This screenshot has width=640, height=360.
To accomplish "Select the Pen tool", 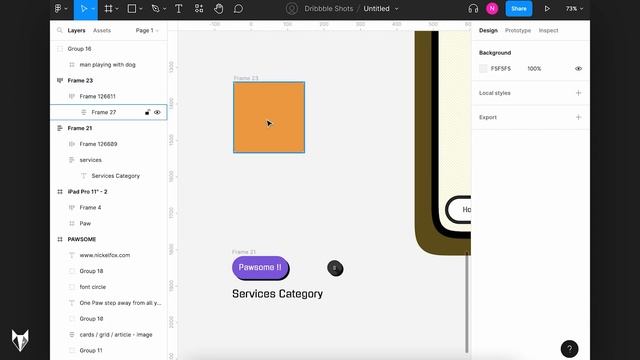I will [155, 9].
